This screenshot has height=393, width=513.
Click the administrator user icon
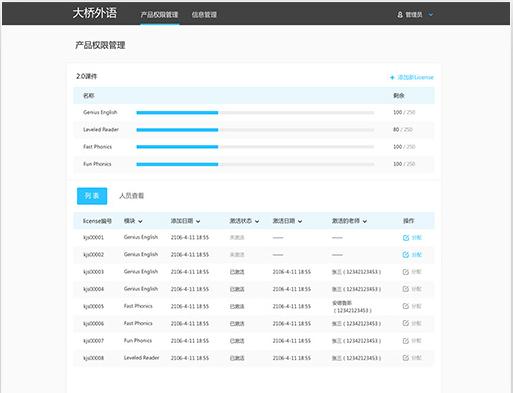[x=400, y=15]
